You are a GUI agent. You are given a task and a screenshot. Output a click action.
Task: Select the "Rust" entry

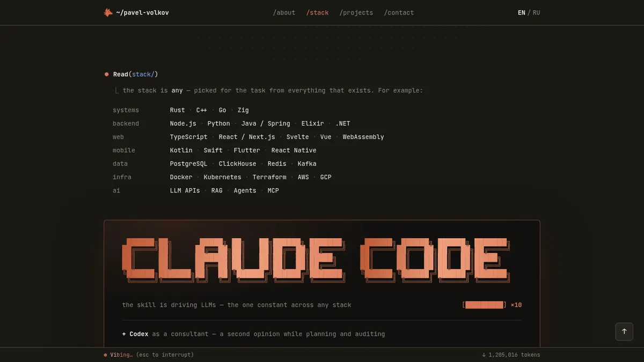(x=178, y=110)
